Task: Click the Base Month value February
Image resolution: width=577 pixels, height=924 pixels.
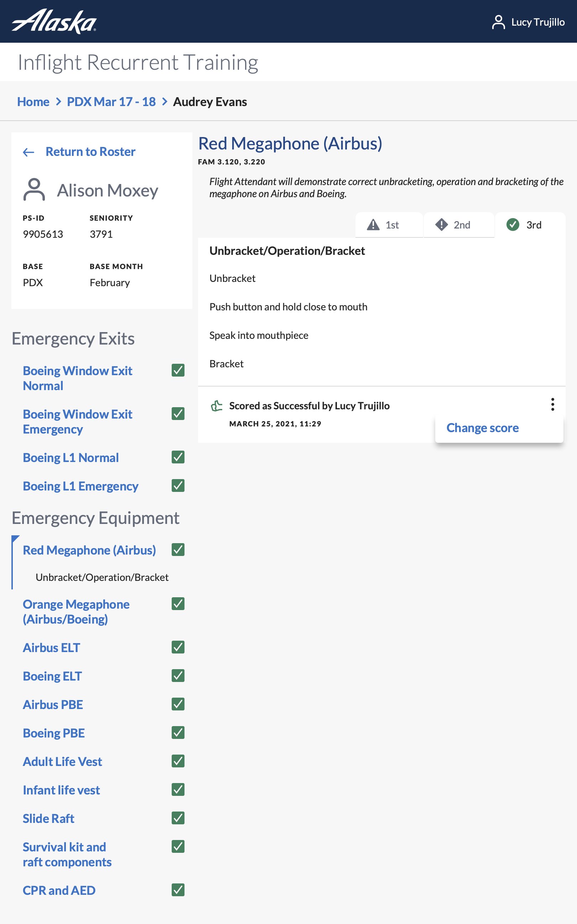Action: 110,283
